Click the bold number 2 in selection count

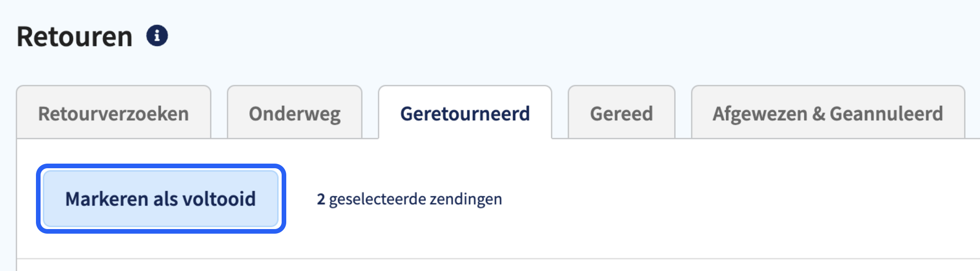pyautogui.click(x=321, y=199)
